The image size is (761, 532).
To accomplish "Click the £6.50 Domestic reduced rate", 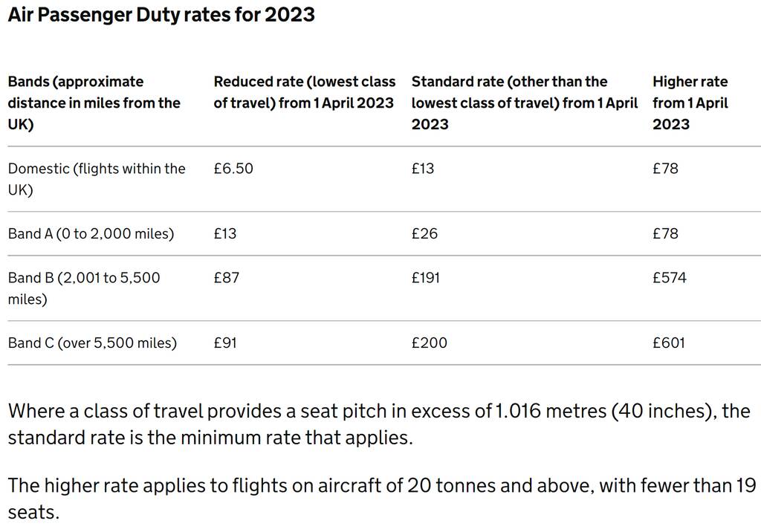I will (233, 169).
